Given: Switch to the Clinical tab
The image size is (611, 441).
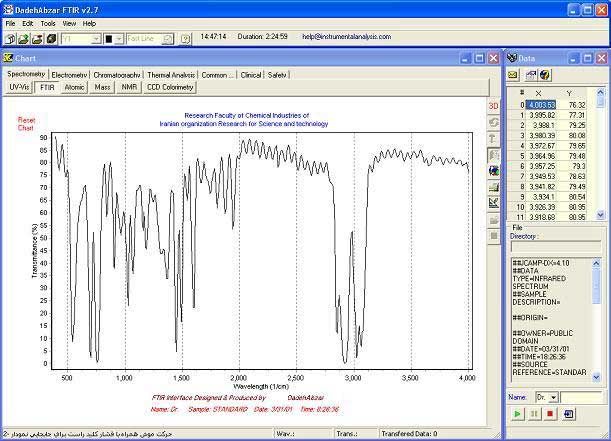Looking at the screenshot, I should 251,75.
